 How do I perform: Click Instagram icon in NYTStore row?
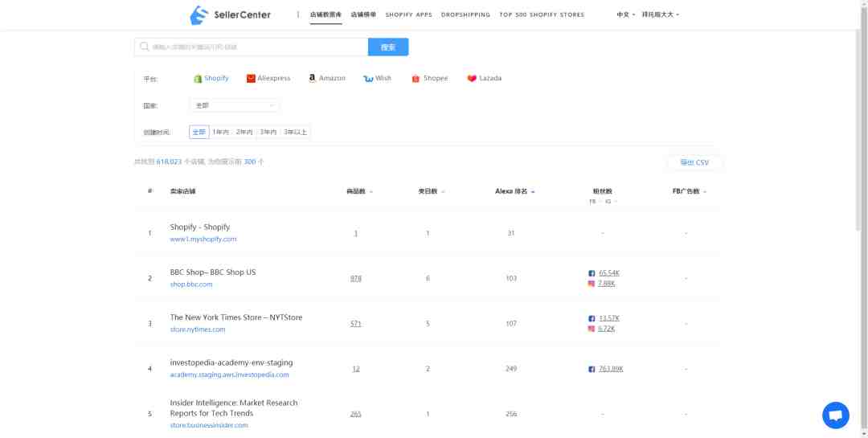coord(592,329)
